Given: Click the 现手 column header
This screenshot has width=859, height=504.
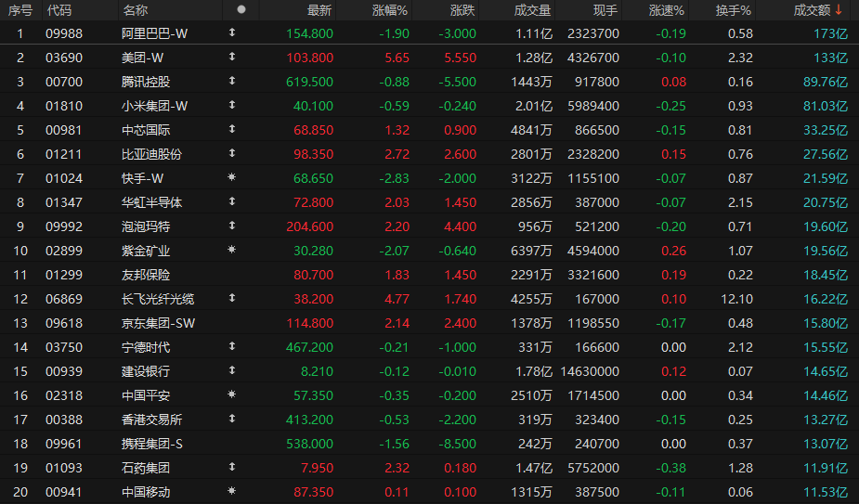Looking at the screenshot, I should pos(605,10).
